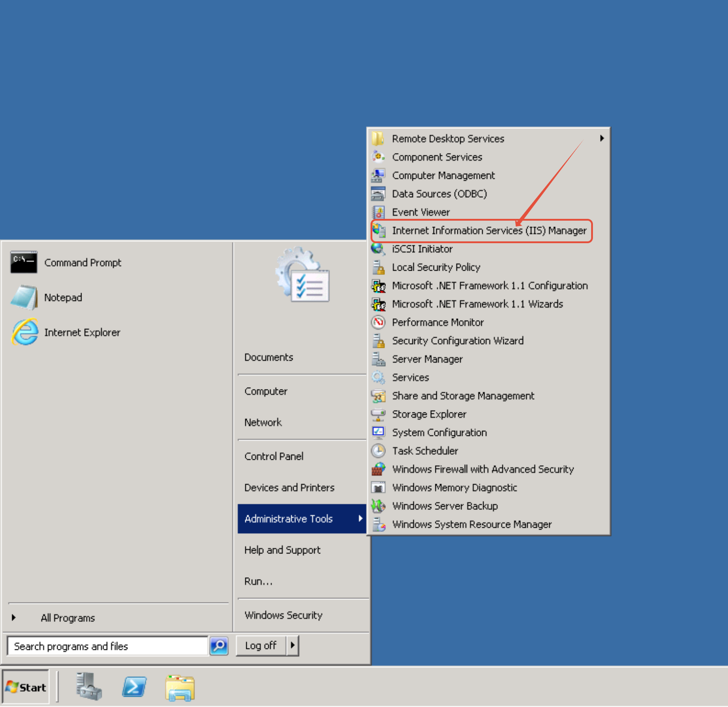Screen dimensions: 728x707
Task: Click the Windows Memory Diagnostic icon
Action: click(378, 488)
